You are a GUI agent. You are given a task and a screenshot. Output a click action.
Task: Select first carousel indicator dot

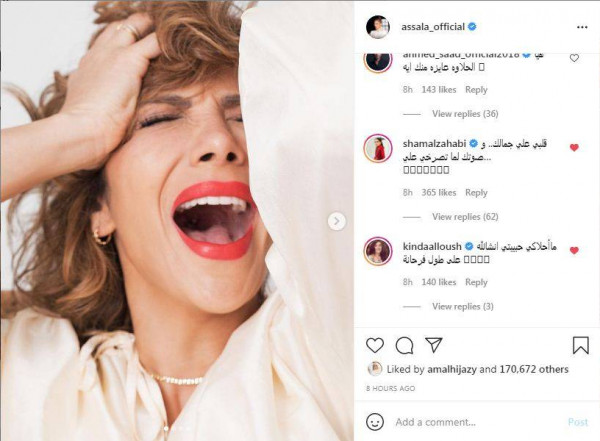tap(166, 428)
